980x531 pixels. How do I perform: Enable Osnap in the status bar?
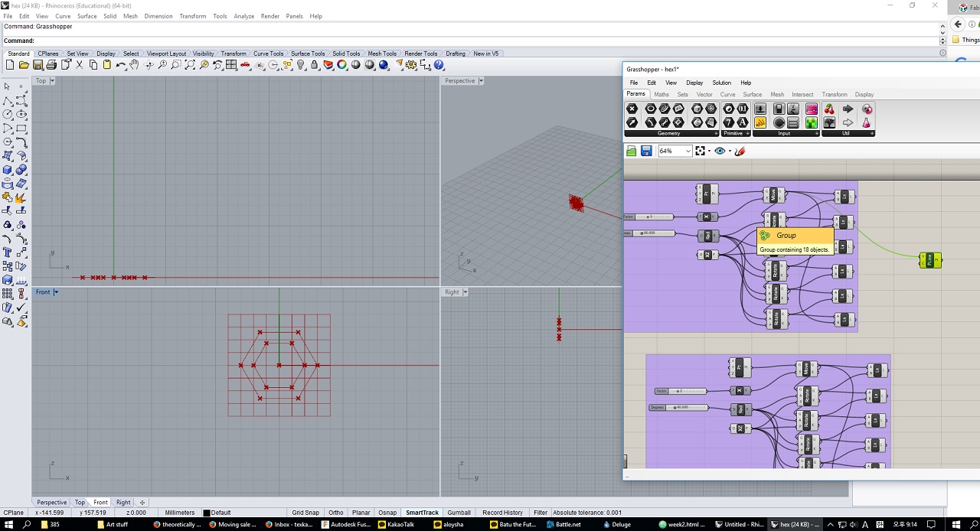tap(387, 513)
